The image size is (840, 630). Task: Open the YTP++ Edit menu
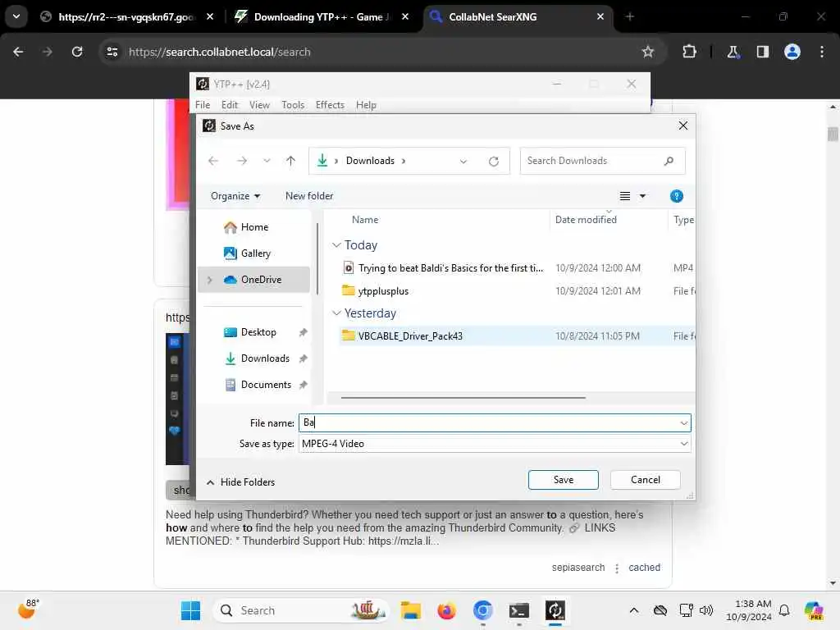[x=230, y=105]
